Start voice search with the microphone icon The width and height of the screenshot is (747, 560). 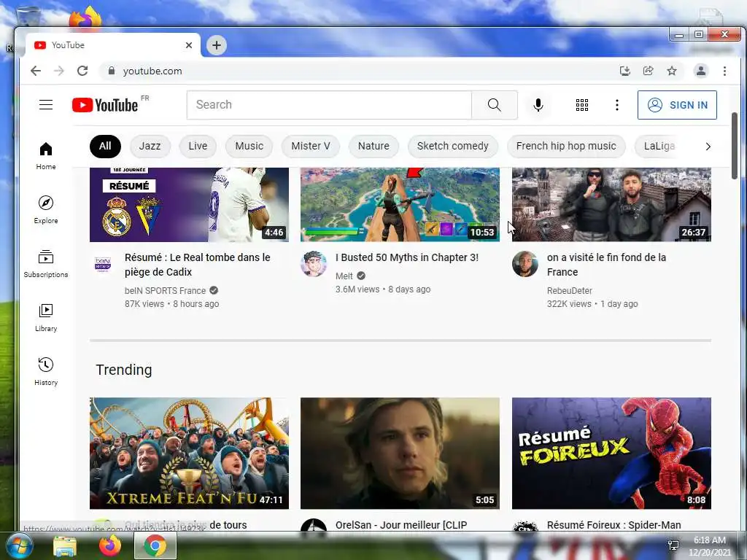[538, 105]
